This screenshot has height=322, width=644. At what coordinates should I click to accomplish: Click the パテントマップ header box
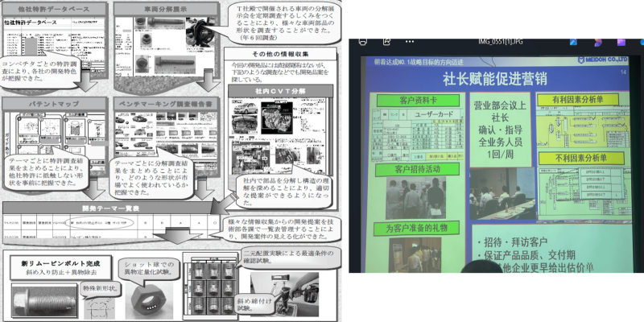(x=55, y=105)
